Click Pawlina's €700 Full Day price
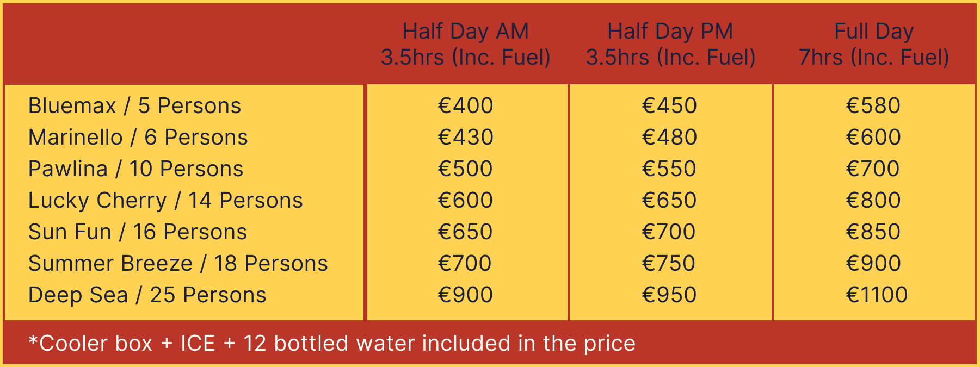This screenshot has width=980, height=367. (x=873, y=169)
